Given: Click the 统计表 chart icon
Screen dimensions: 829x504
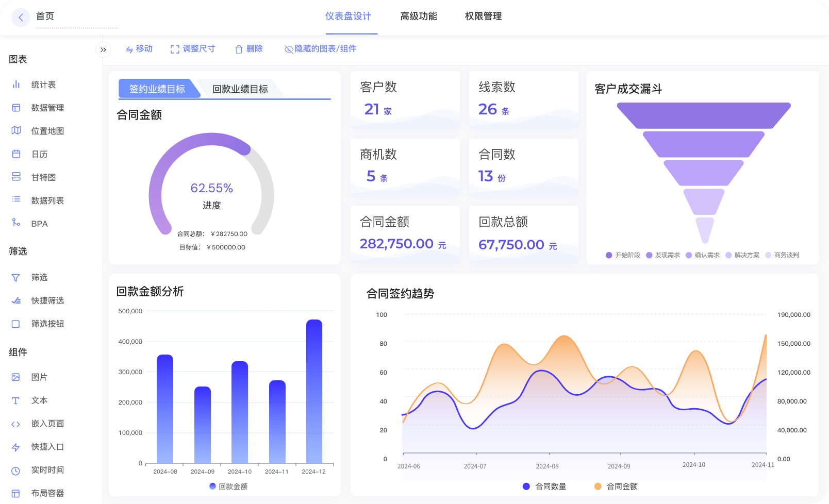Looking at the screenshot, I should pyautogui.click(x=16, y=85).
